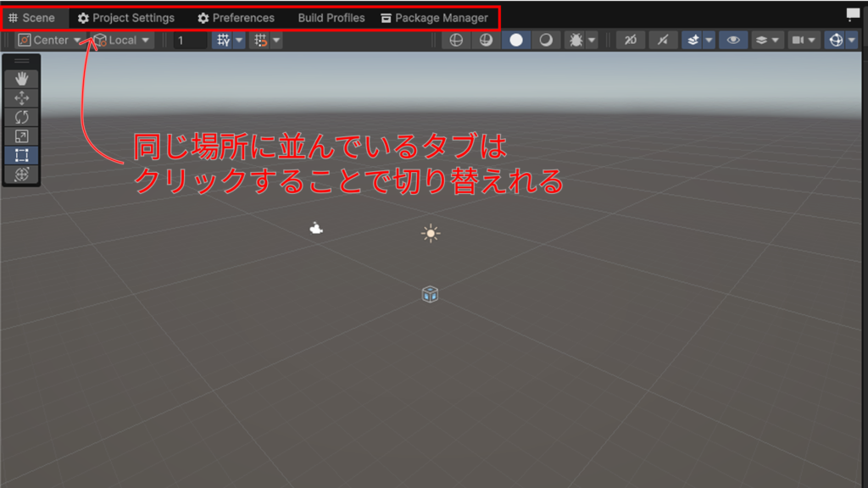Switch to Wireframe draw mode
Screen dimensions: 868x488
[456, 40]
